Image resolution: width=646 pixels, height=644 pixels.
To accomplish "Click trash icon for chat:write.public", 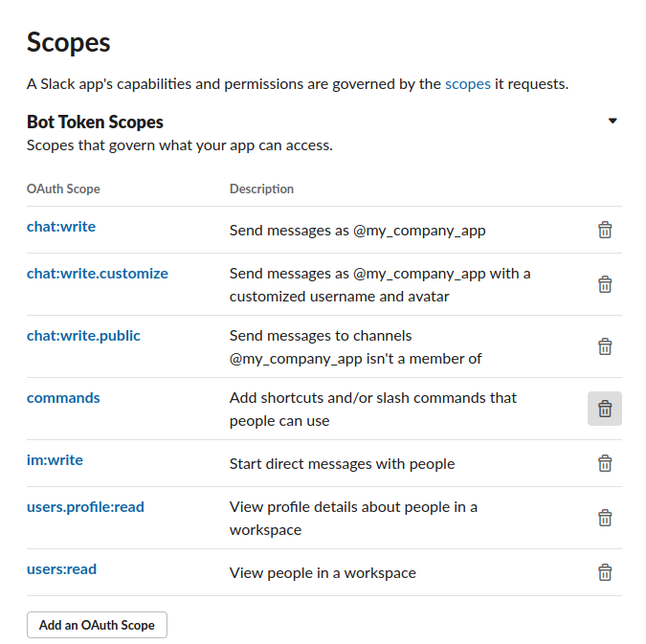I will click(x=605, y=346).
